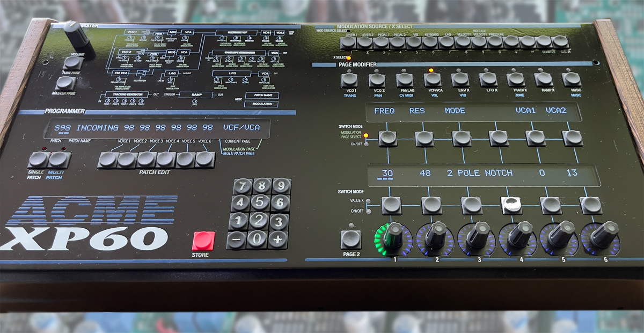The image size is (644, 333).
Task: Tap '2 POLE NOTCH' on the value display
Action: coord(480,173)
